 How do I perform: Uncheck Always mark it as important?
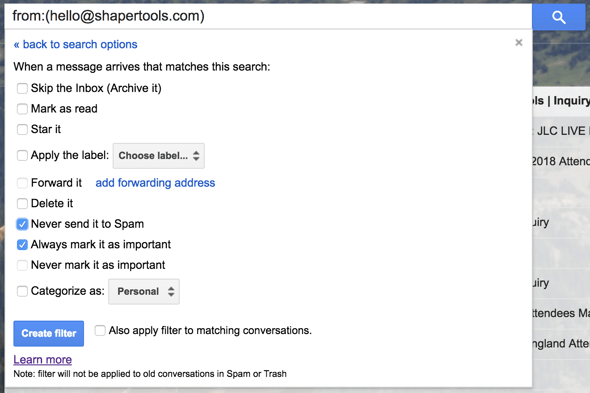[22, 245]
